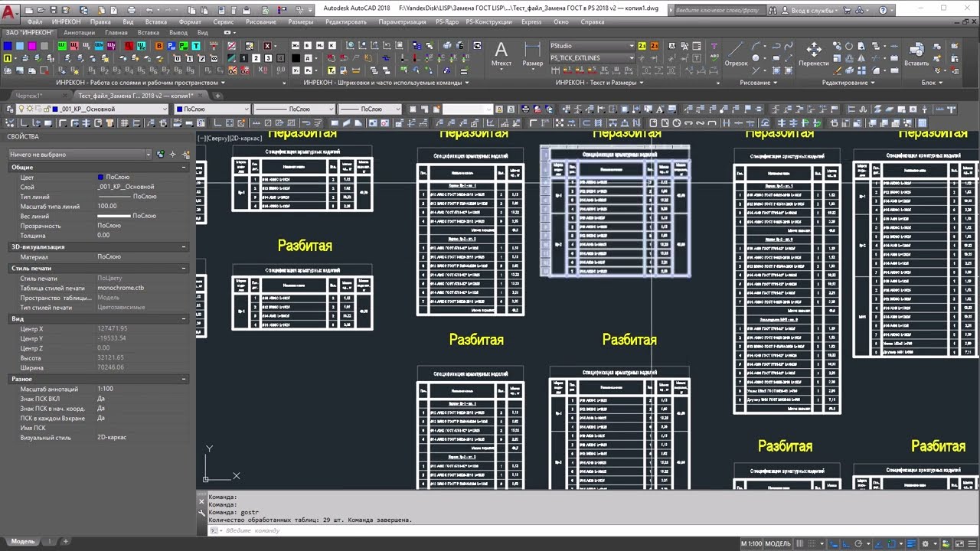The width and height of the screenshot is (980, 551).
Task: Click the Autodesk App Store cart icon
Action: click(847, 10)
